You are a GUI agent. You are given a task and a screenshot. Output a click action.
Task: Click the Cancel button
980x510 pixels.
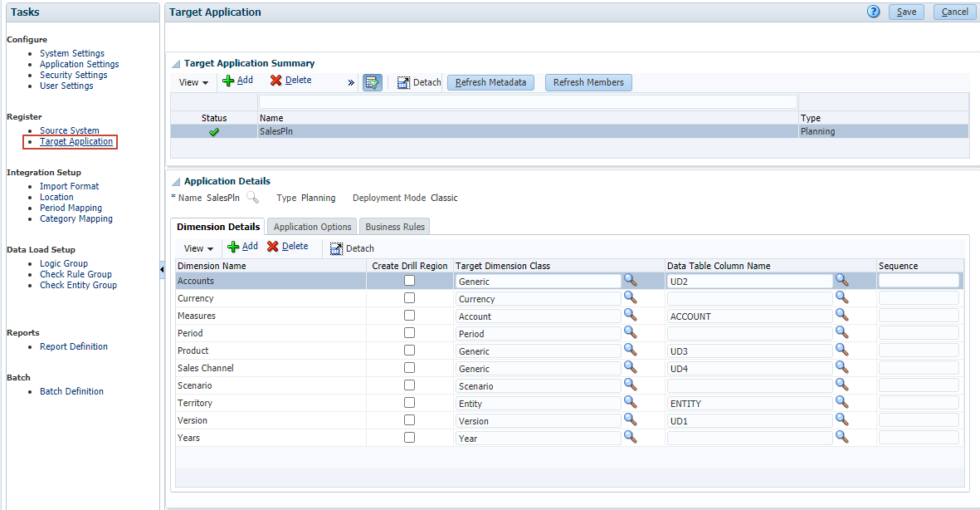[x=954, y=12]
